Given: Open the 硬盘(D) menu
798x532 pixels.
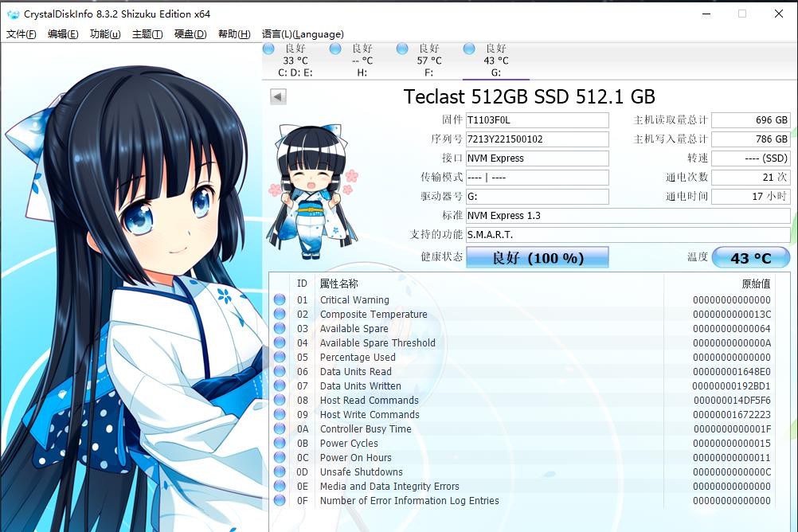Looking at the screenshot, I should pos(190,34).
